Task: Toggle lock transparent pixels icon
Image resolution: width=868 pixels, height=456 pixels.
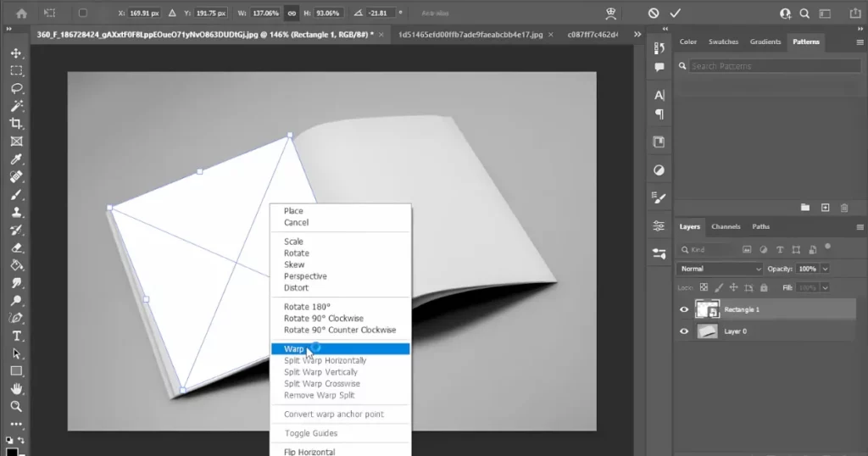Action: pos(704,287)
